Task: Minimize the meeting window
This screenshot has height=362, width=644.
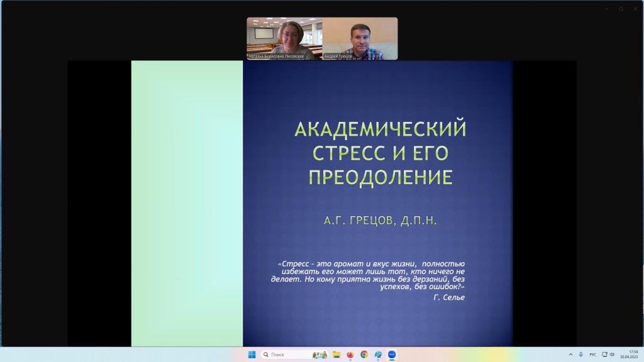Action: 607,9
